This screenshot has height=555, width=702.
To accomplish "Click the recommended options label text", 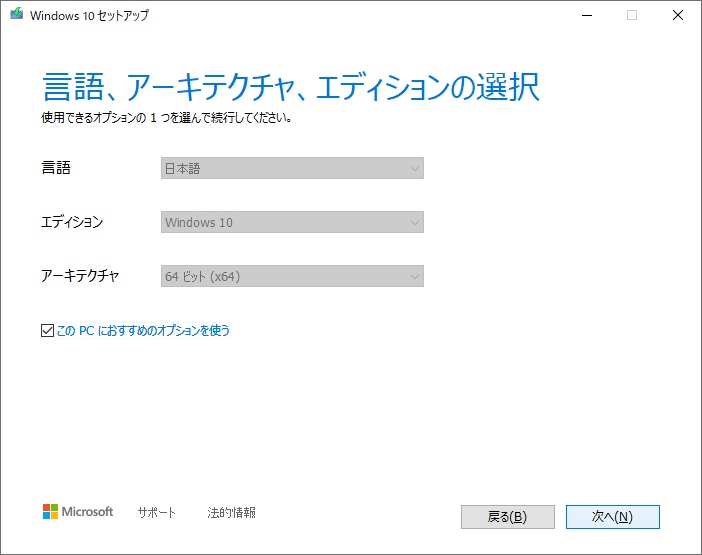I will 143,331.
